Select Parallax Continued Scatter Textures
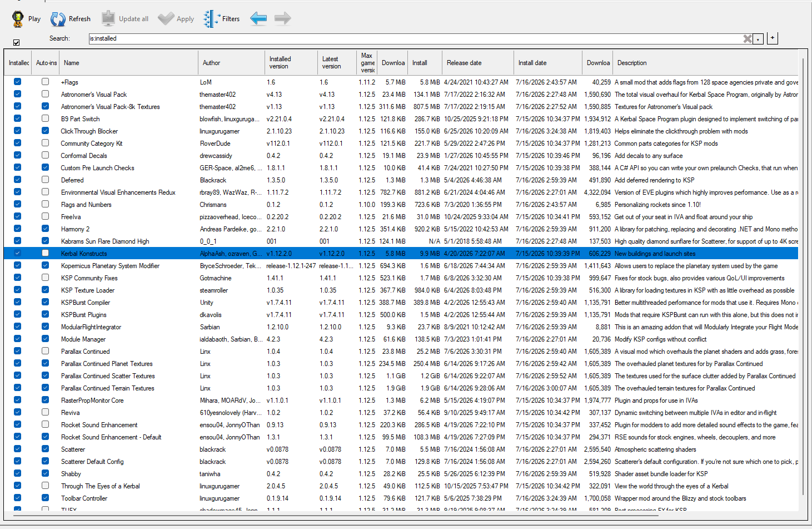Viewport: 812px width, 529px height. (x=108, y=376)
